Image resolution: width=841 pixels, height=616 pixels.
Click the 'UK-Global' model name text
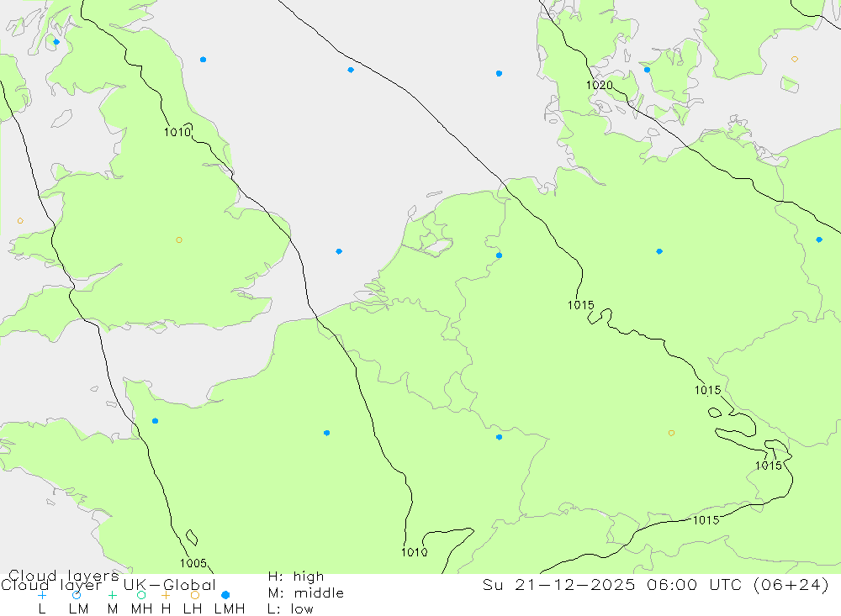170,585
